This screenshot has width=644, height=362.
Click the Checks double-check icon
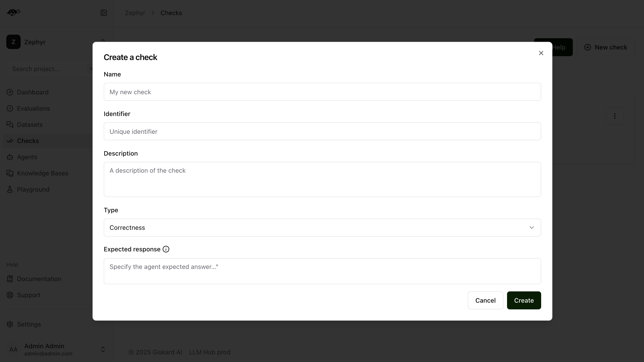click(10, 141)
